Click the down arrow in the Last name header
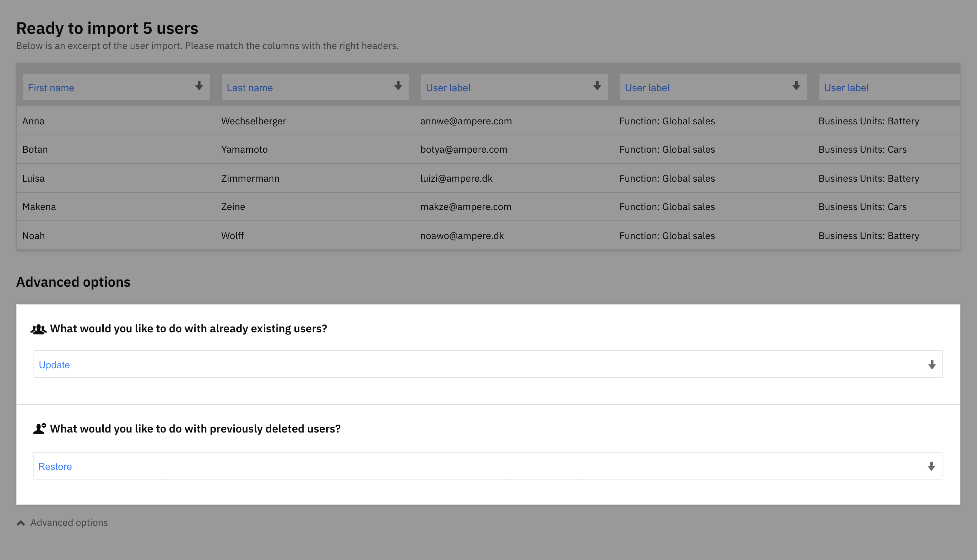The height and width of the screenshot is (560, 977). [398, 86]
